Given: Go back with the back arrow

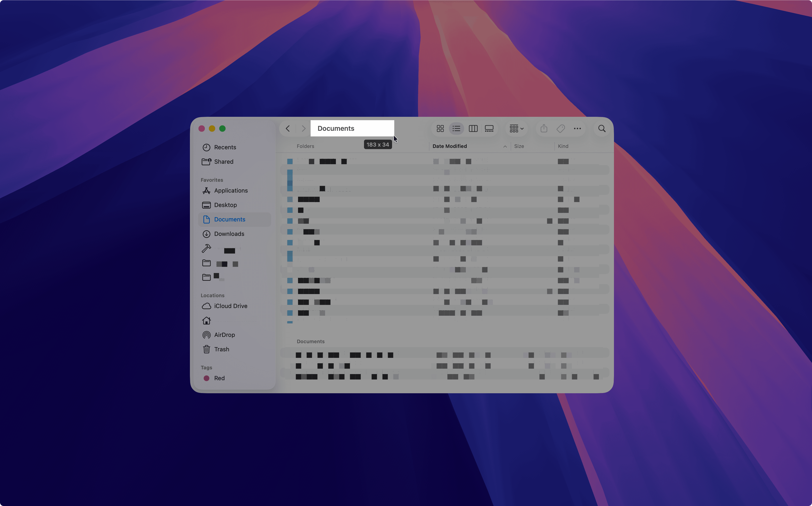Looking at the screenshot, I should (x=288, y=129).
